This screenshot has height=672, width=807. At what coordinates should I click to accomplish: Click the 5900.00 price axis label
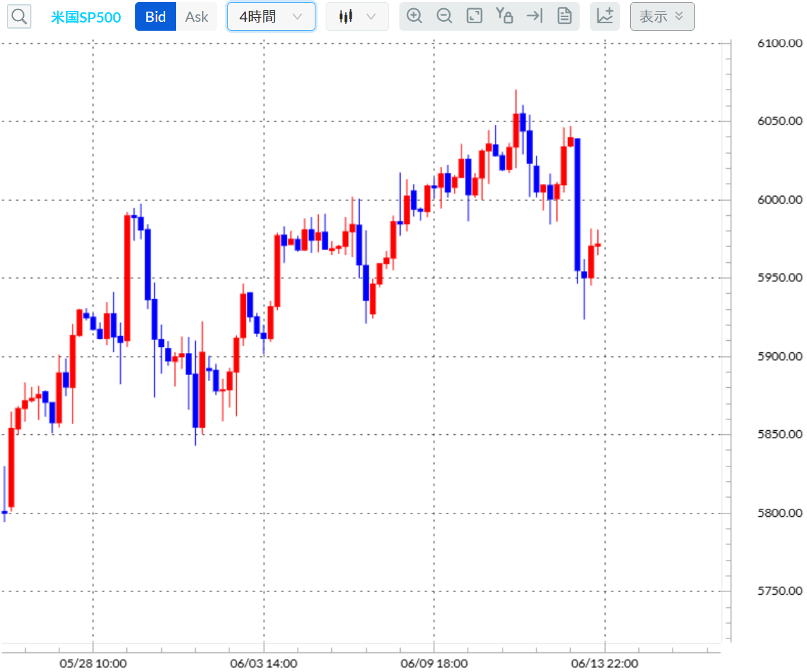[x=780, y=356]
